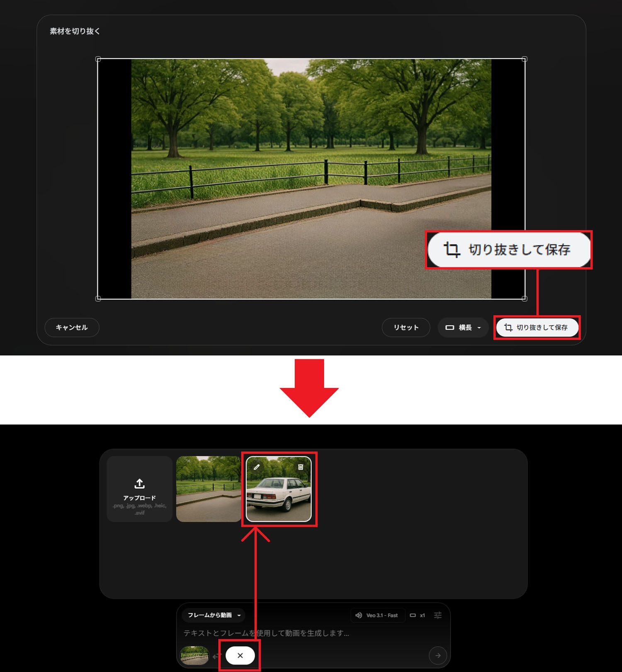Click the crop icon in small save button
This screenshot has height=672, width=622.
pyautogui.click(x=508, y=328)
